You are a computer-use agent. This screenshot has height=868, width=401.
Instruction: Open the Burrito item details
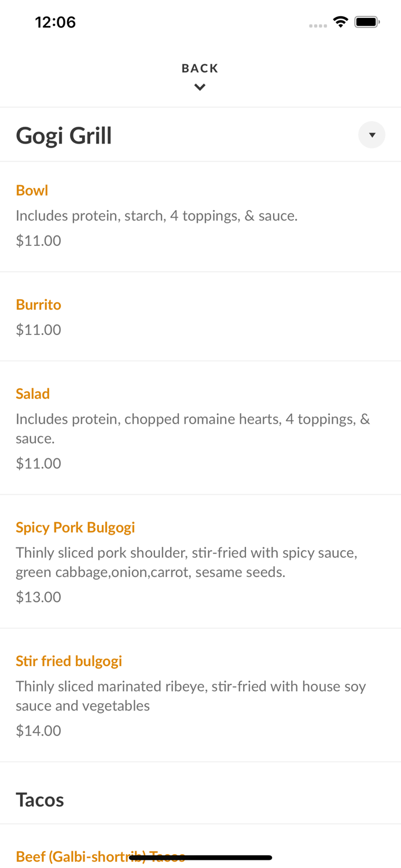coord(38,304)
